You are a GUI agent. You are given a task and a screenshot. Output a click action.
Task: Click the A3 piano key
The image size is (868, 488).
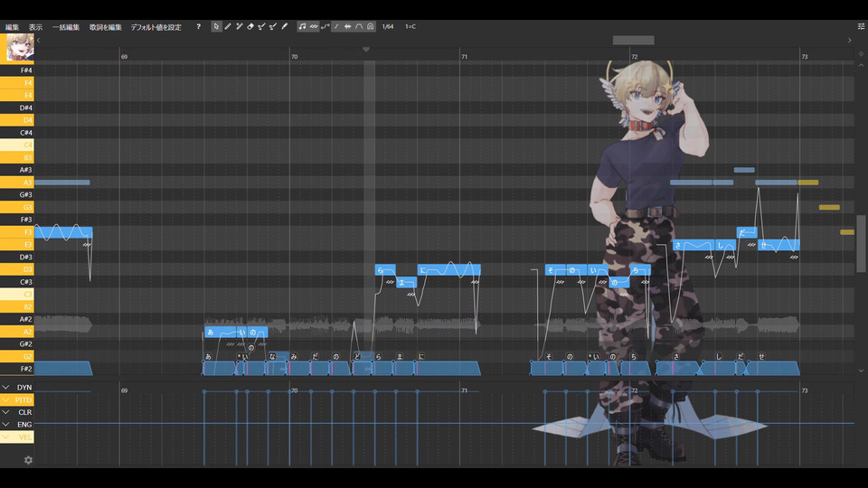(17, 182)
